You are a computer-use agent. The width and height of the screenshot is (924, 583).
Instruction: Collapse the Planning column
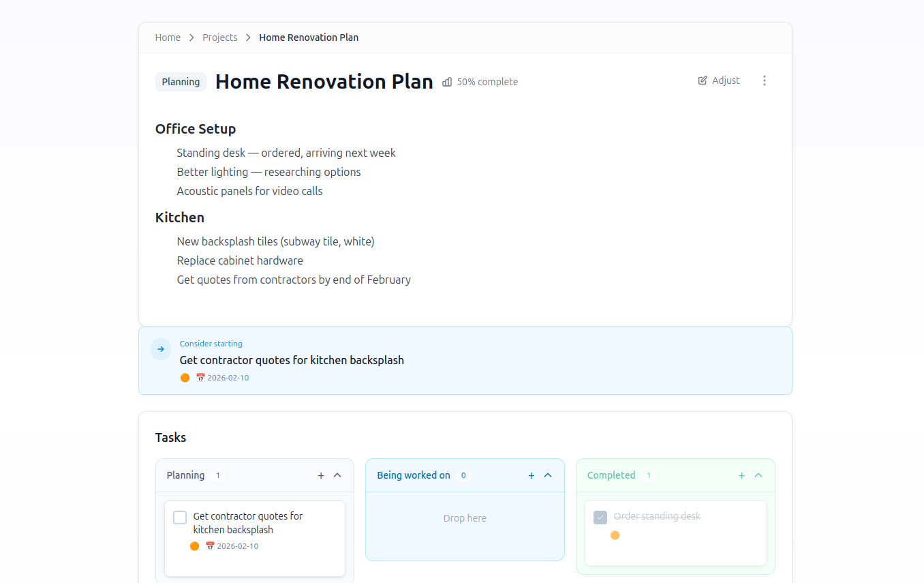pos(337,475)
